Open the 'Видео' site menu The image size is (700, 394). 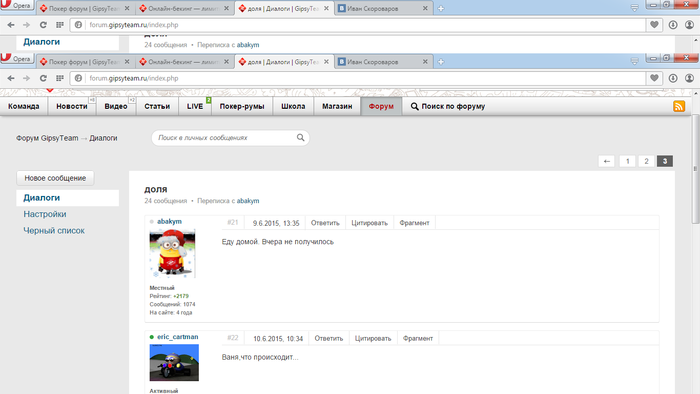pyautogui.click(x=116, y=106)
